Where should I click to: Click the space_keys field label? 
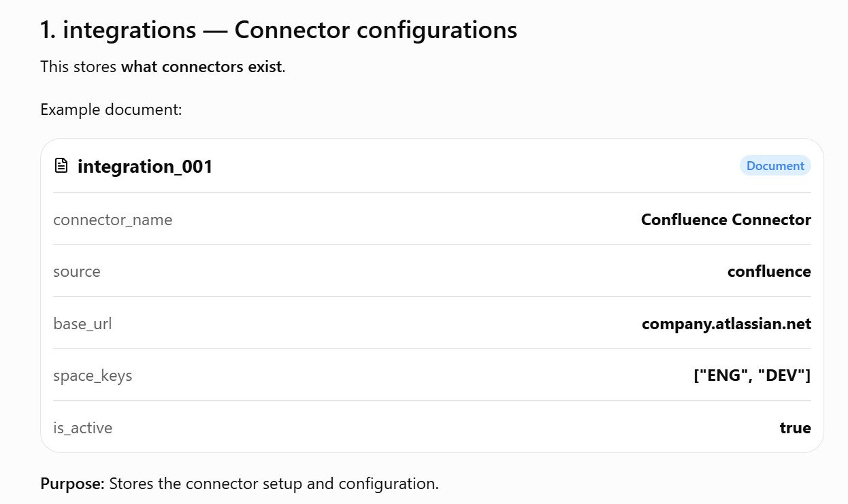click(93, 376)
